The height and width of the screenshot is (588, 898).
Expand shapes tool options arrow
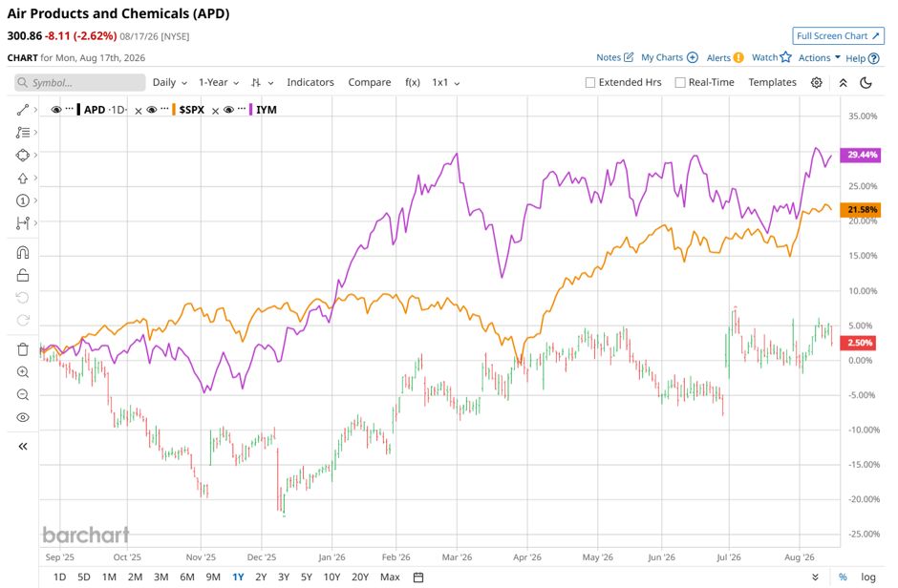click(x=35, y=155)
